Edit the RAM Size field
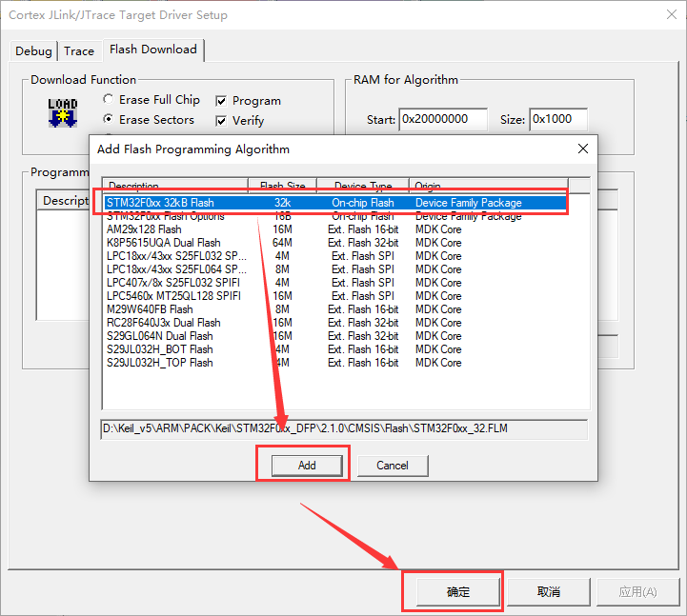 click(x=558, y=119)
